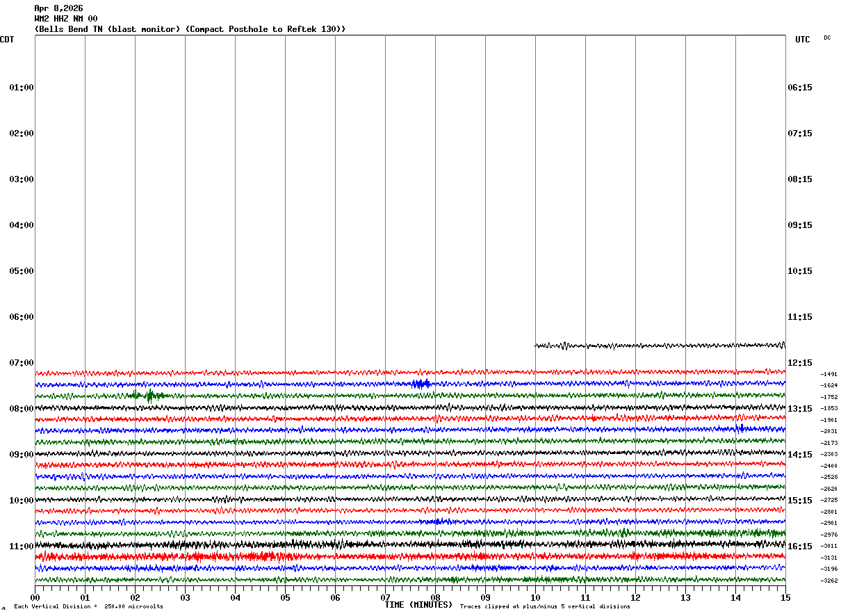This screenshot has height=616, width=841.
Task: Click the 09:15 UTC time label
Action: tap(800, 225)
